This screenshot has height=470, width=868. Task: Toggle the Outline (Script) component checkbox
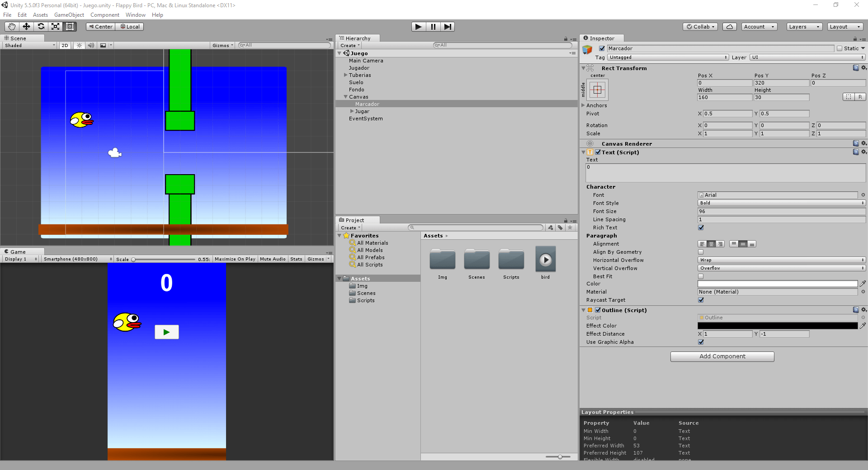click(x=598, y=310)
